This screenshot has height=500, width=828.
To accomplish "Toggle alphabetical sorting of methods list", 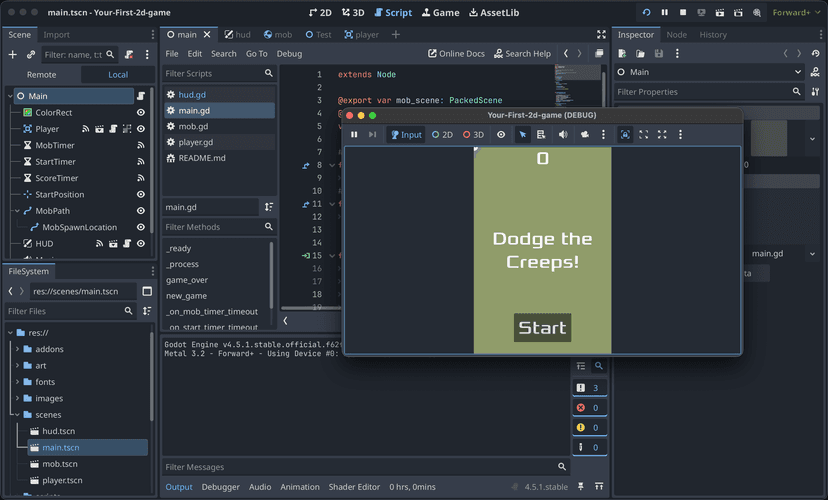I will (x=269, y=207).
